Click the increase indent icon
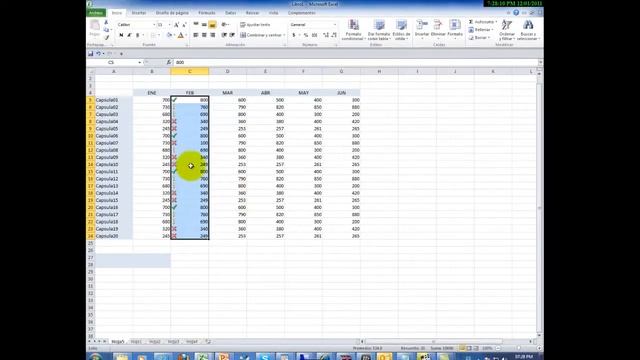Screen dimensions: 640x360 pos(232,36)
